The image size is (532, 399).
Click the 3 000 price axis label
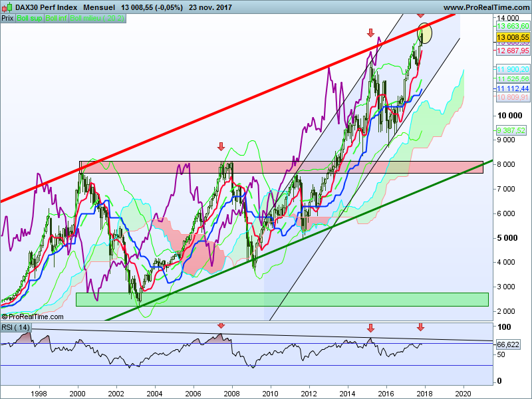click(x=506, y=287)
